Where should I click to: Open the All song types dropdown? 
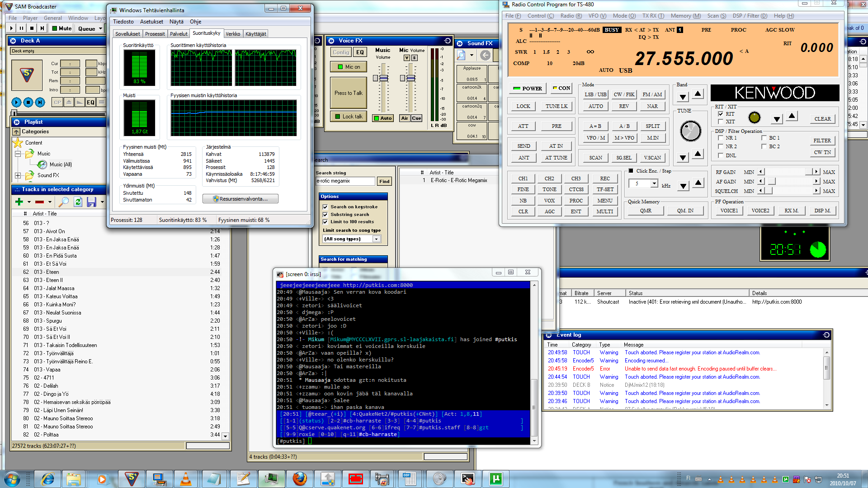(376, 239)
